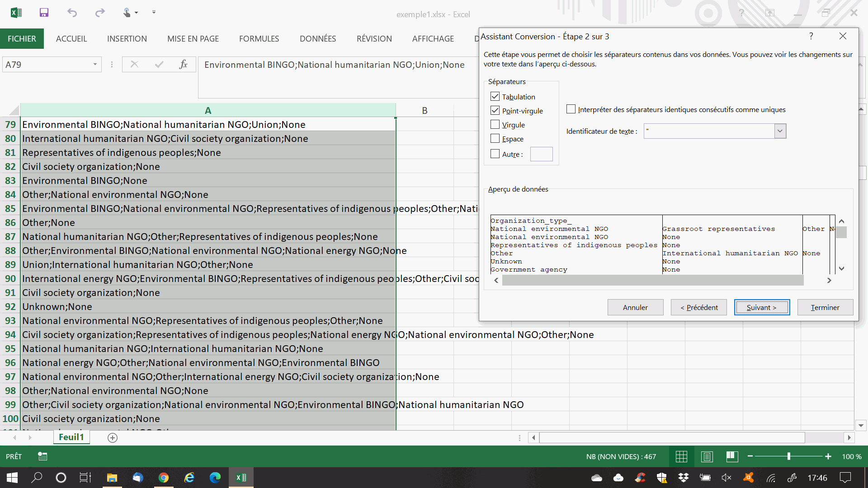868x488 pixels.
Task: Click the Annuler button
Action: click(635, 307)
